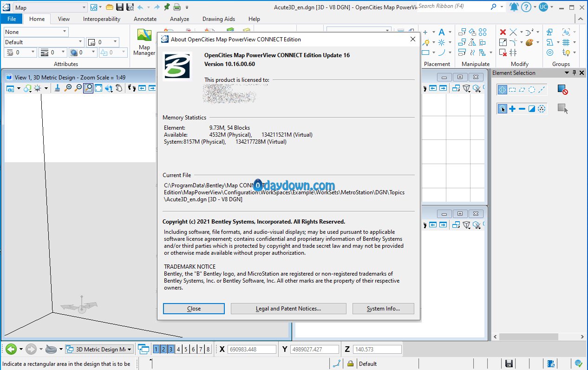Click Disable Handles icon in Element Selection

pyautogui.click(x=562, y=89)
